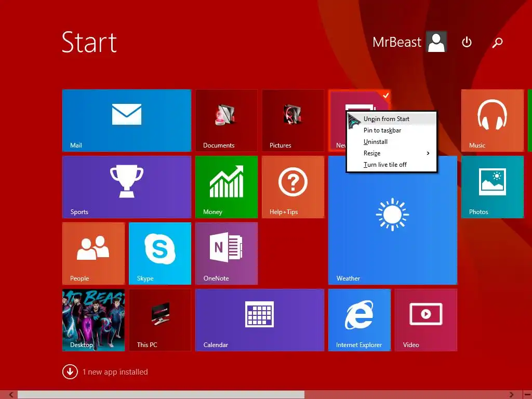Open the Sports trophy tile
532x399 pixels.
click(127, 187)
